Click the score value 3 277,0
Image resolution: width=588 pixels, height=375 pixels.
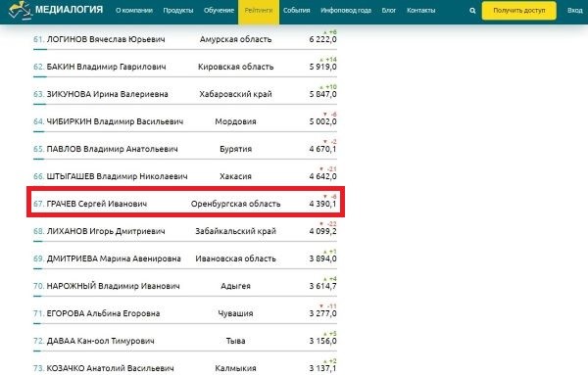pos(322,313)
